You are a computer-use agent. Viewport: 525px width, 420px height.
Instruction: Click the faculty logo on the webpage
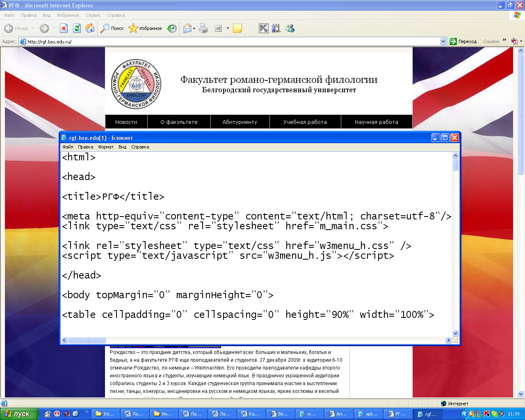click(136, 84)
